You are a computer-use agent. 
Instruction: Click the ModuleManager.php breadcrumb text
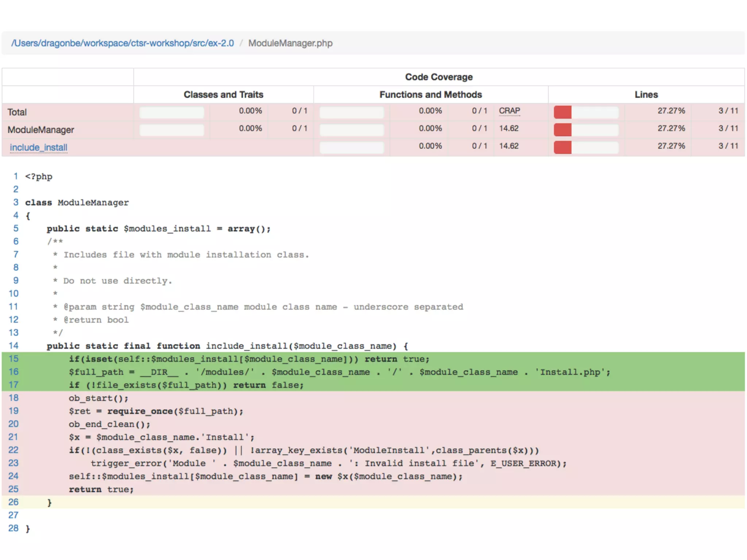click(x=290, y=43)
